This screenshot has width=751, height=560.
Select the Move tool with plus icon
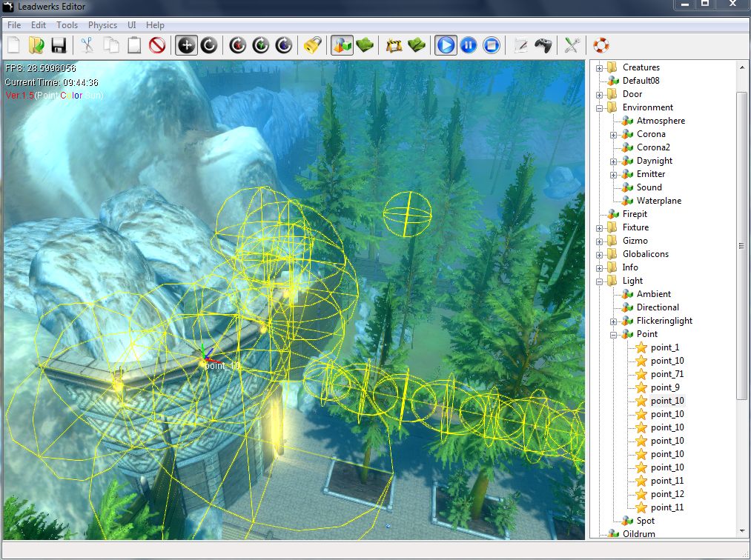coord(186,46)
